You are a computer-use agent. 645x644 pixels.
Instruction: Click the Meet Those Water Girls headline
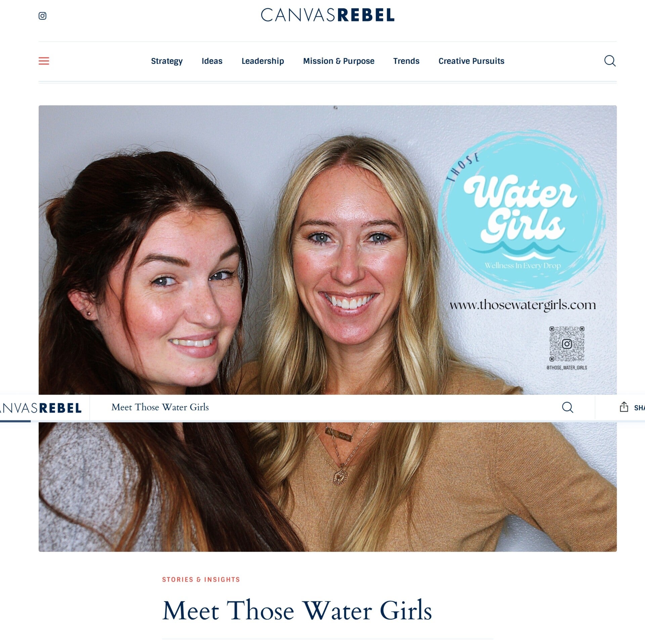(x=297, y=610)
